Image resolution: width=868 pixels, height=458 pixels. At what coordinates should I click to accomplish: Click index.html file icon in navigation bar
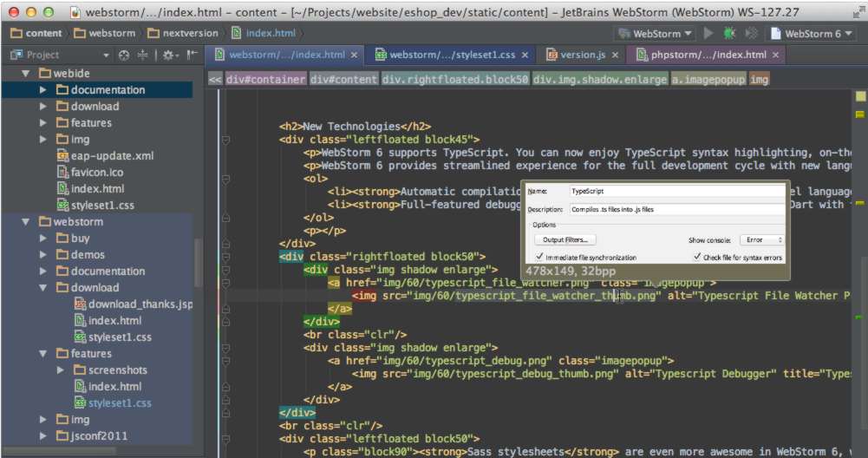(237, 33)
